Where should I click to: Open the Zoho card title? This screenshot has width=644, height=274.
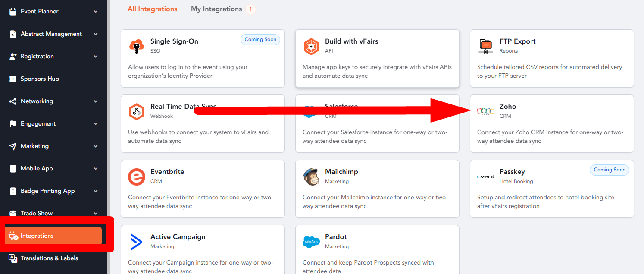[508, 107]
